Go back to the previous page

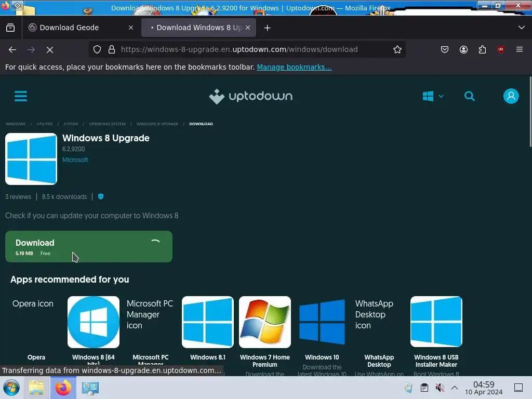[x=12, y=49]
